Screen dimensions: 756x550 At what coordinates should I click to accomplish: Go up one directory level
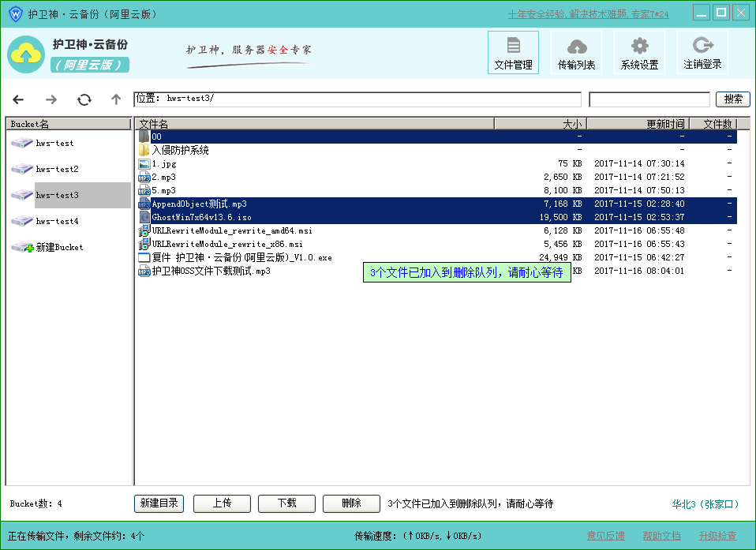[x=116, y=99]
